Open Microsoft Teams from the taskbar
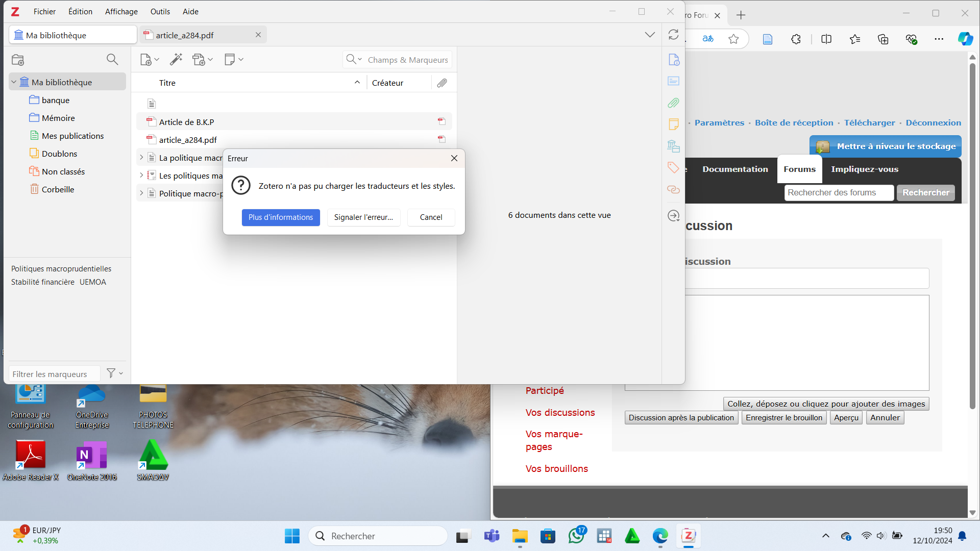 492,536
